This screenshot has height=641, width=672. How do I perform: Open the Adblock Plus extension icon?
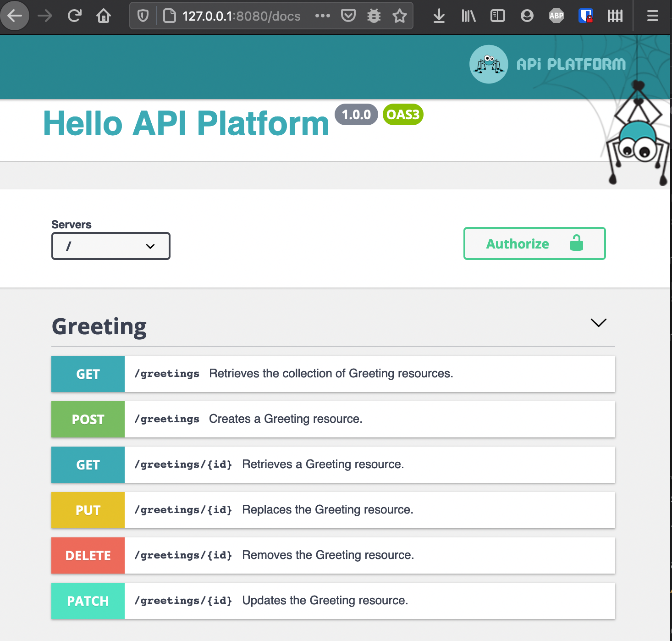[556, 16]
